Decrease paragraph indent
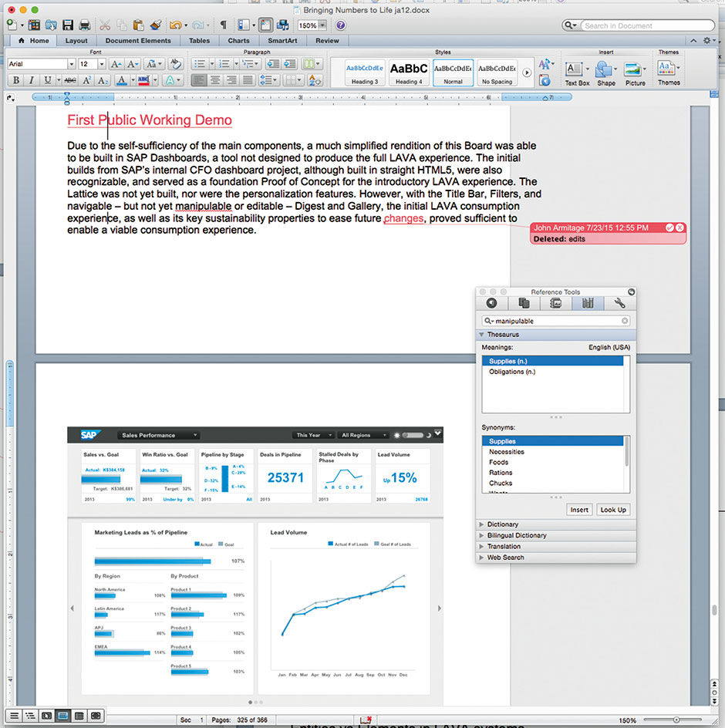 click(x=273, y=64)
